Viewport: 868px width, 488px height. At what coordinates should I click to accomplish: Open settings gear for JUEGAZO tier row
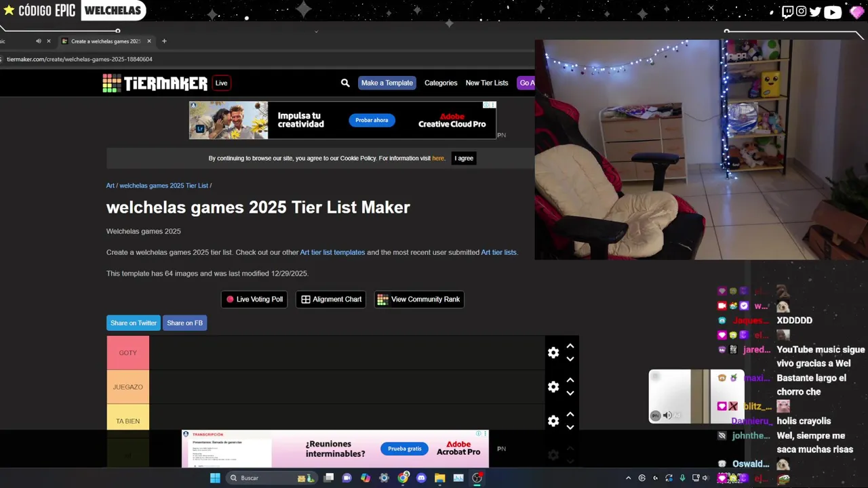553,386
